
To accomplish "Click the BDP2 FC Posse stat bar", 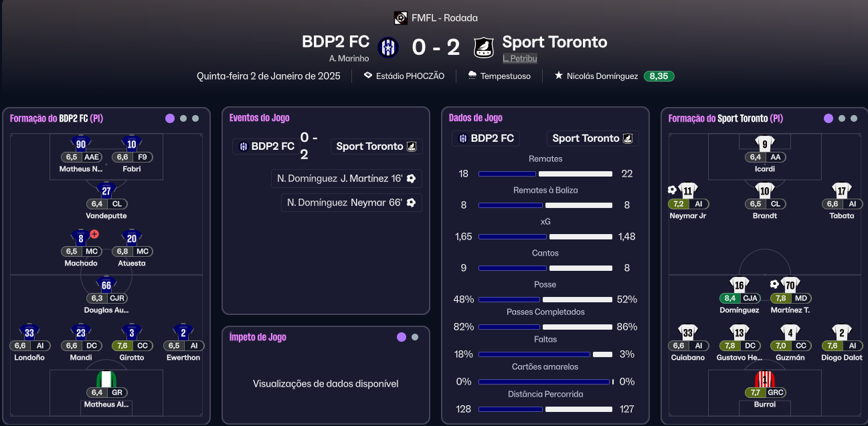I will 509,300.
